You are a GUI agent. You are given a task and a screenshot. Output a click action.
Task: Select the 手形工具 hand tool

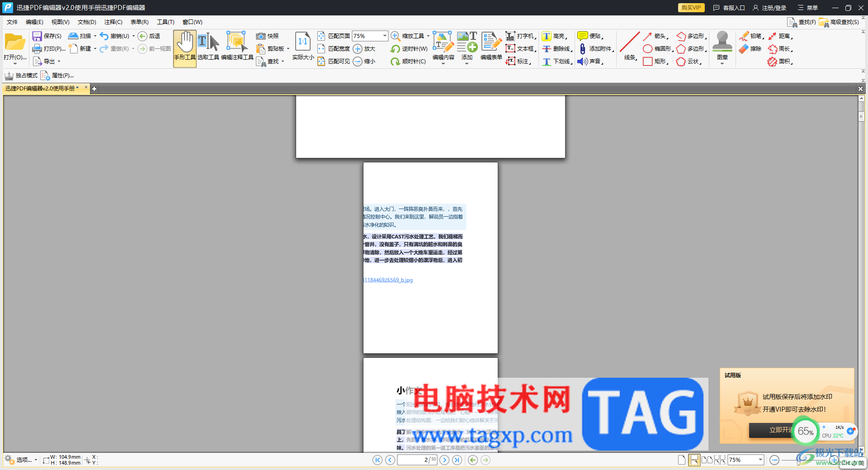tap(185, 49)
